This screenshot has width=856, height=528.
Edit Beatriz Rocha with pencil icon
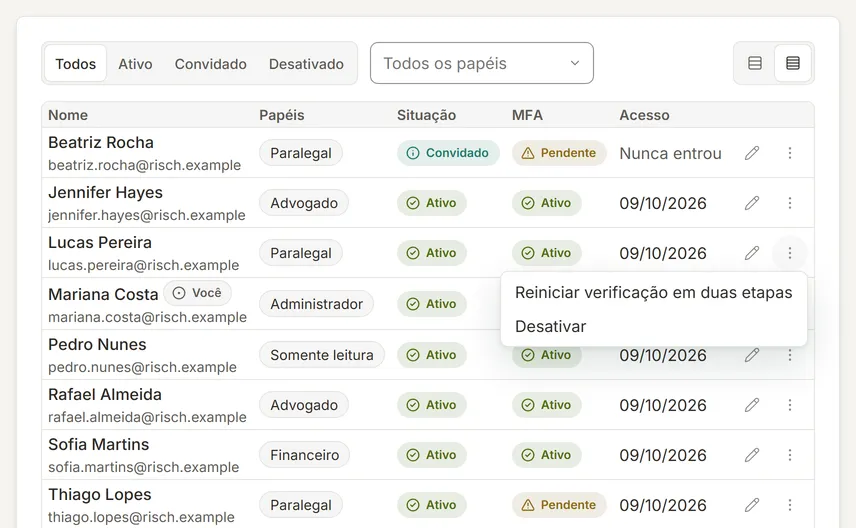pos(752,153)
